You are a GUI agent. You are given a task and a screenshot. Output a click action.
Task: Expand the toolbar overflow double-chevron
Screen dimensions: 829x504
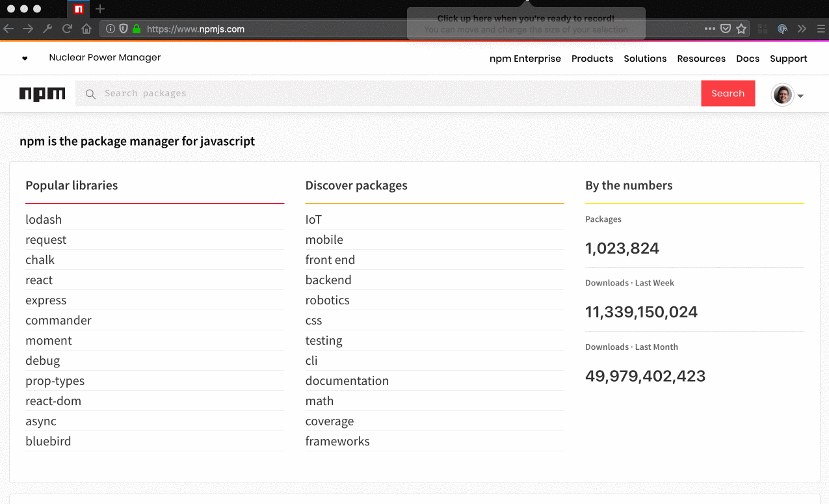(802, 29)
